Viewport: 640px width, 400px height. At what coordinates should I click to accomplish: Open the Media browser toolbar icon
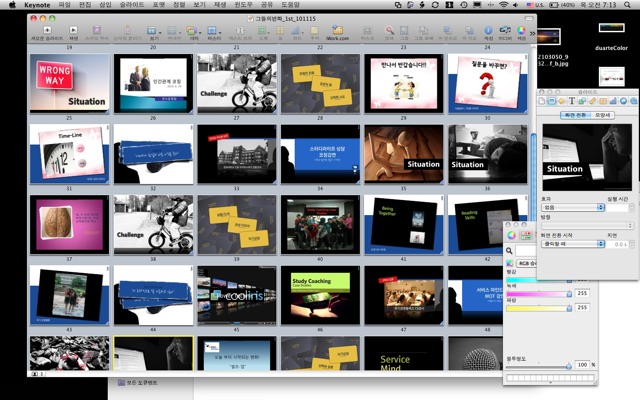point(505,30)
